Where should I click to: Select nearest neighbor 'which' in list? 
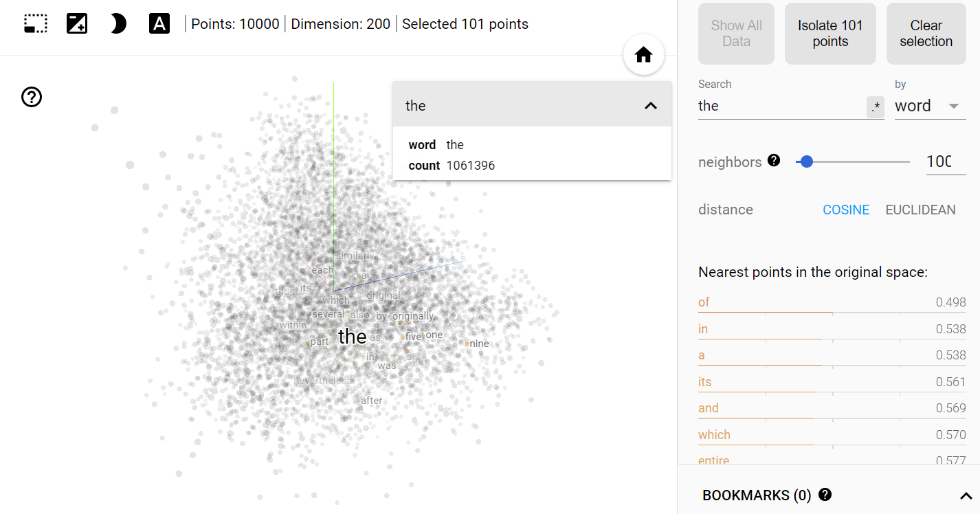coord(832,435)
